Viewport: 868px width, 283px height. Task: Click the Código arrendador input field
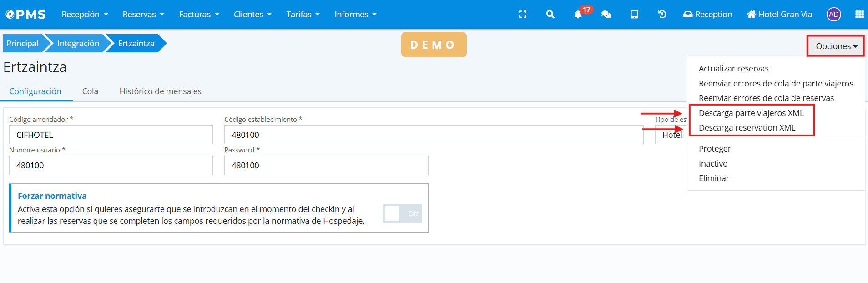[111, 135]
